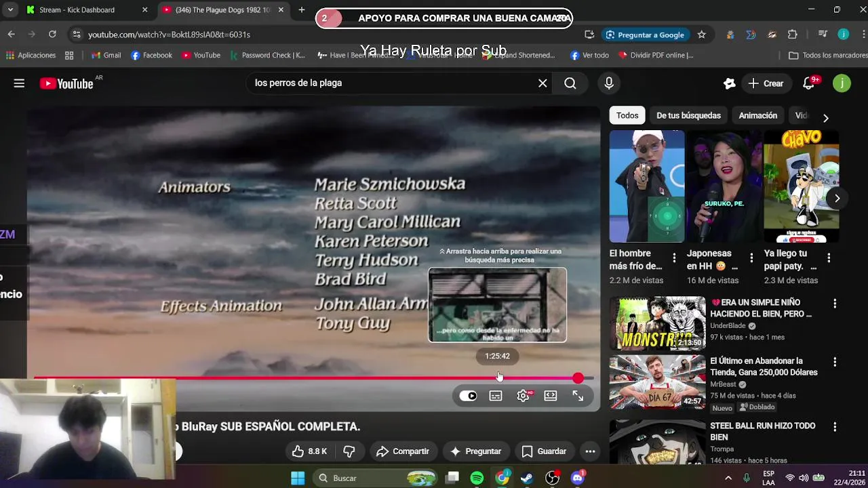Open options for 'Ya llego tu papi paty' Short

click(x=829, y=258)
